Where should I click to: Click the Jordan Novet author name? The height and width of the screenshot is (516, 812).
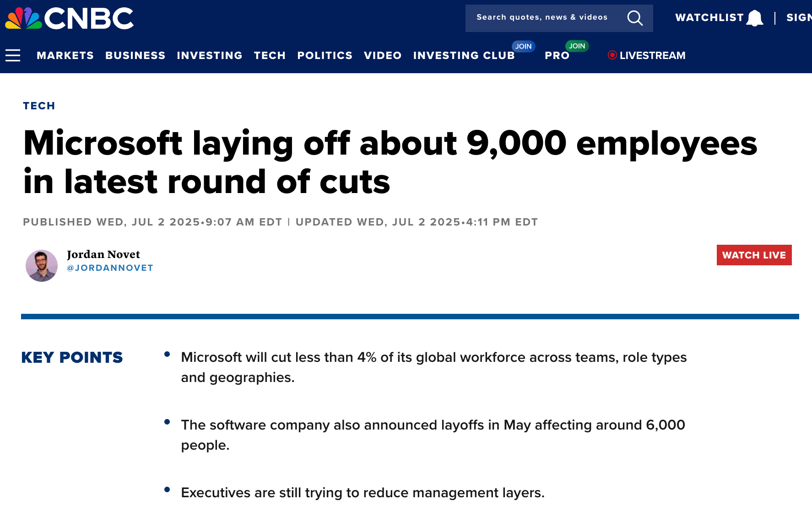pos(103,254)
